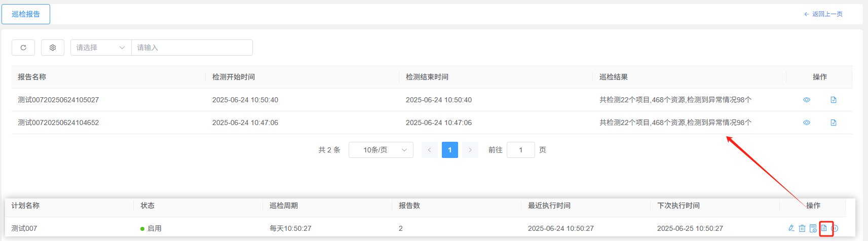The height and width of the screenshot is (241, 868).
Task: Click the refresh icon button
Action: (x=23, y=48)
